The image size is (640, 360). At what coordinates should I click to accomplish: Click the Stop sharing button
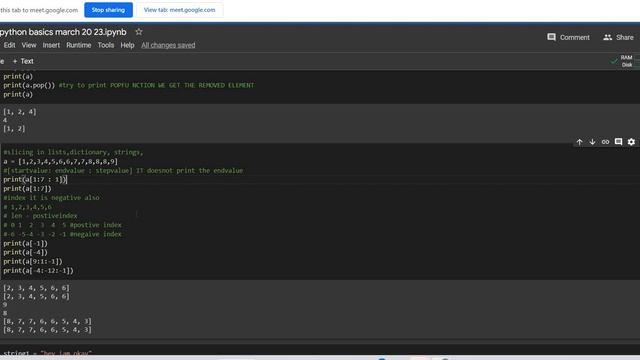coord(108,10)
